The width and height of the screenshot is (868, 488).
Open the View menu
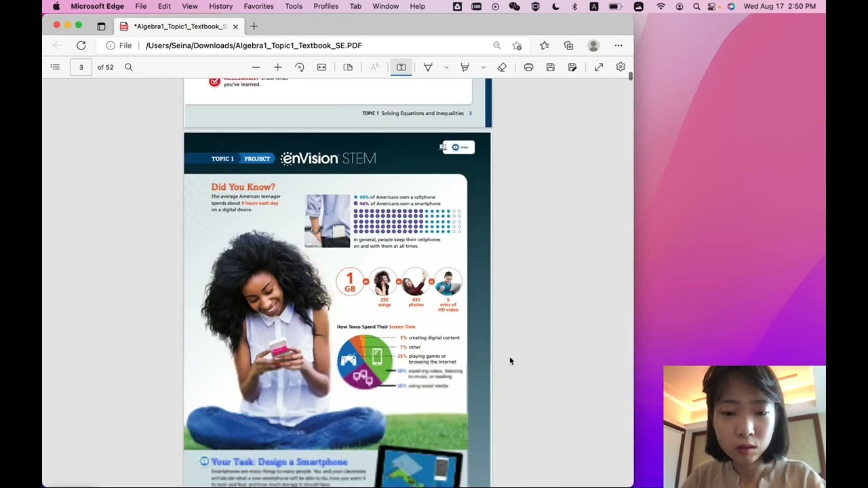coord(190,6)
